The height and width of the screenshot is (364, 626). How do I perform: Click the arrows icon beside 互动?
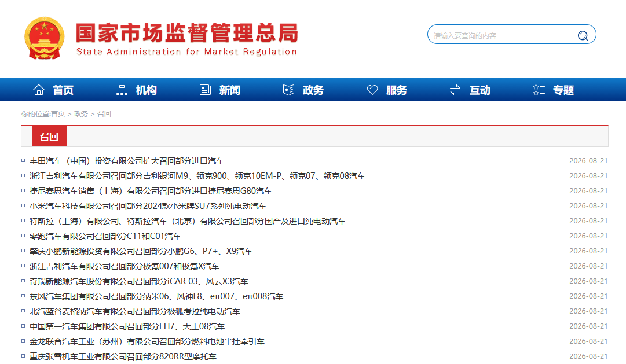coord(455,90)
